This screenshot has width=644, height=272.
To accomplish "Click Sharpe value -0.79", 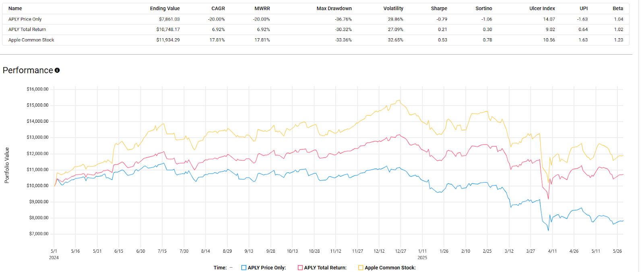I will coord(442,19).
